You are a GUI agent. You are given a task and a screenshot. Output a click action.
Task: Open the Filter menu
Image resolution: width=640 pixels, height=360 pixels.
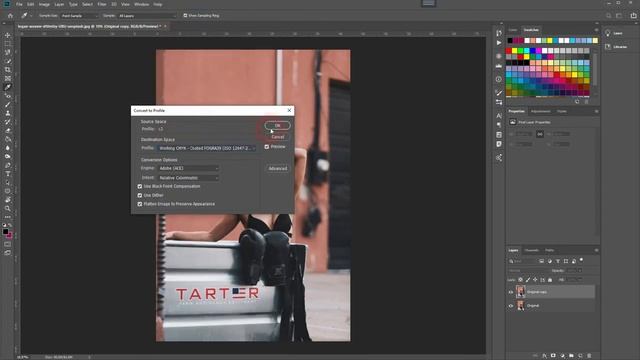click(102, 4)
